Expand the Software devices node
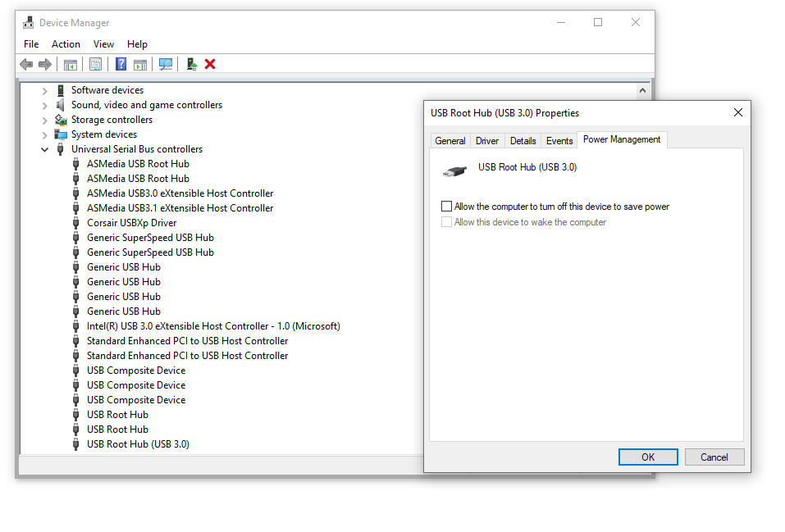The image size is (785, 532). point(44,91)
